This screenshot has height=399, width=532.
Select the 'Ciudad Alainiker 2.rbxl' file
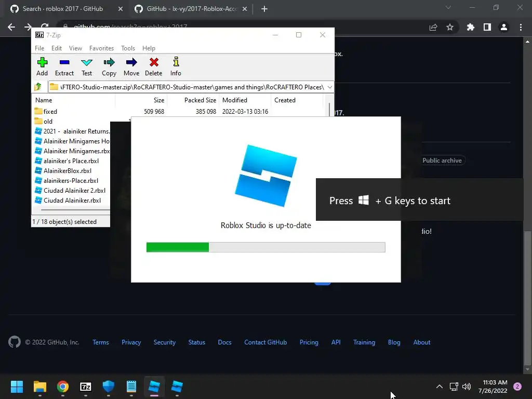[70, 190]
